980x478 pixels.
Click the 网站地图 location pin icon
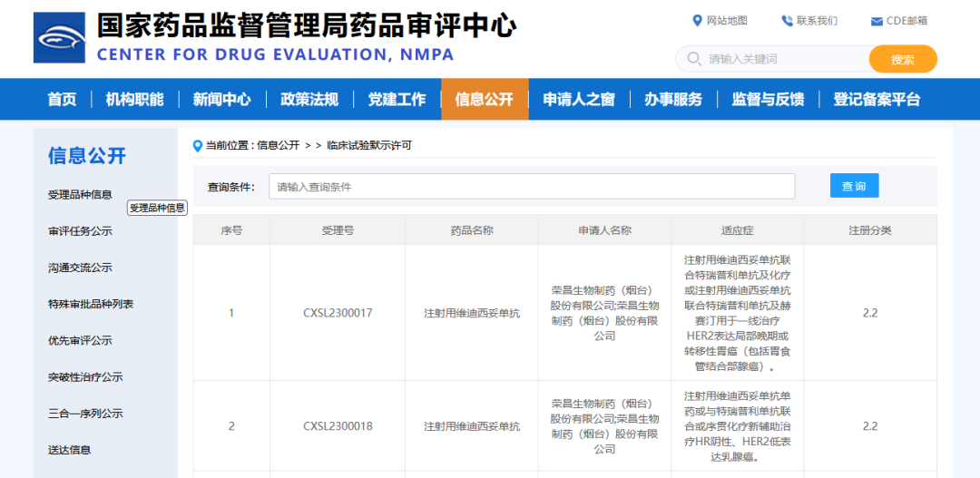[697, 21]
